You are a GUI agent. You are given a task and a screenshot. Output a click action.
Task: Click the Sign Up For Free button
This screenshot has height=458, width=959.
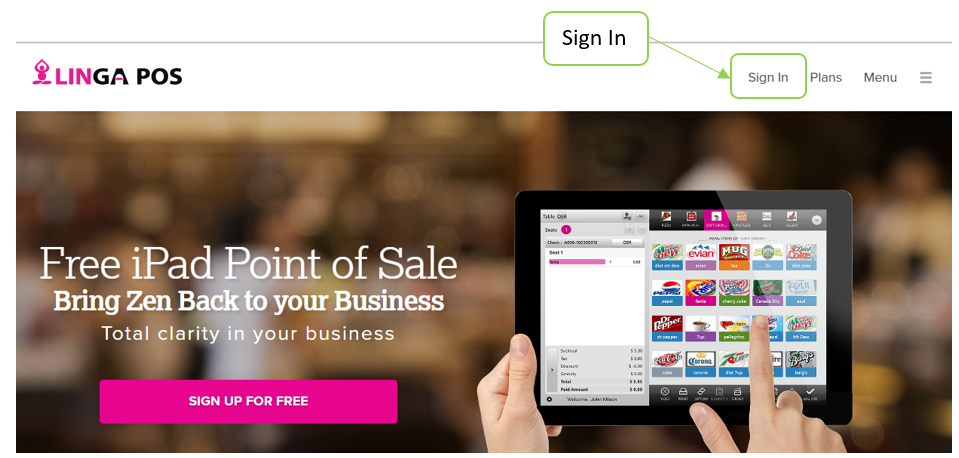(248, 402)
